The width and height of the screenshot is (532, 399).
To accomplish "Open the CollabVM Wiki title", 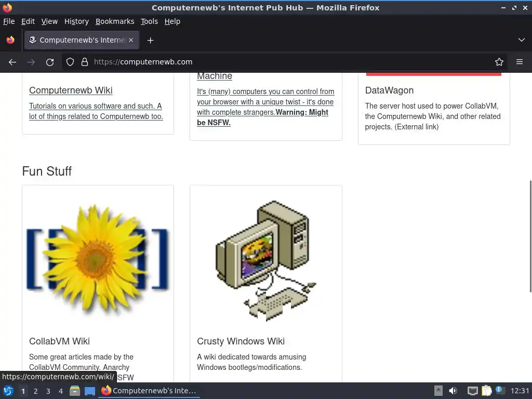I will tap(59, 341).
